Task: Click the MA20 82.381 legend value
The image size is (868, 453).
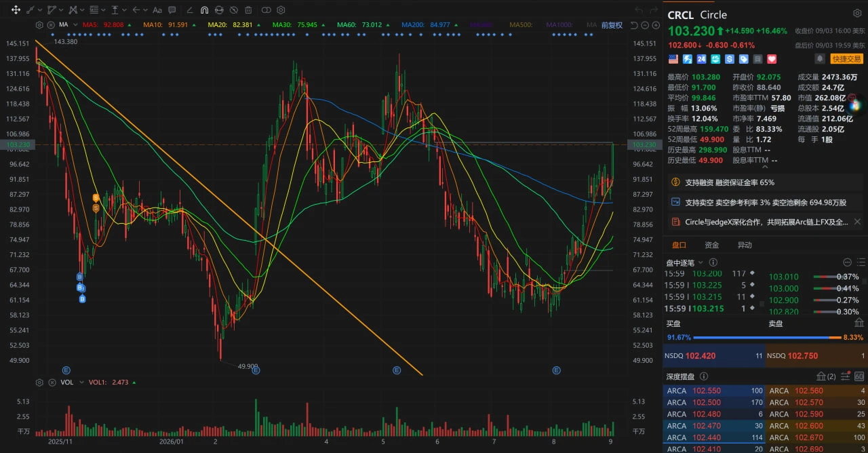Action: click(x=230, y=24)
